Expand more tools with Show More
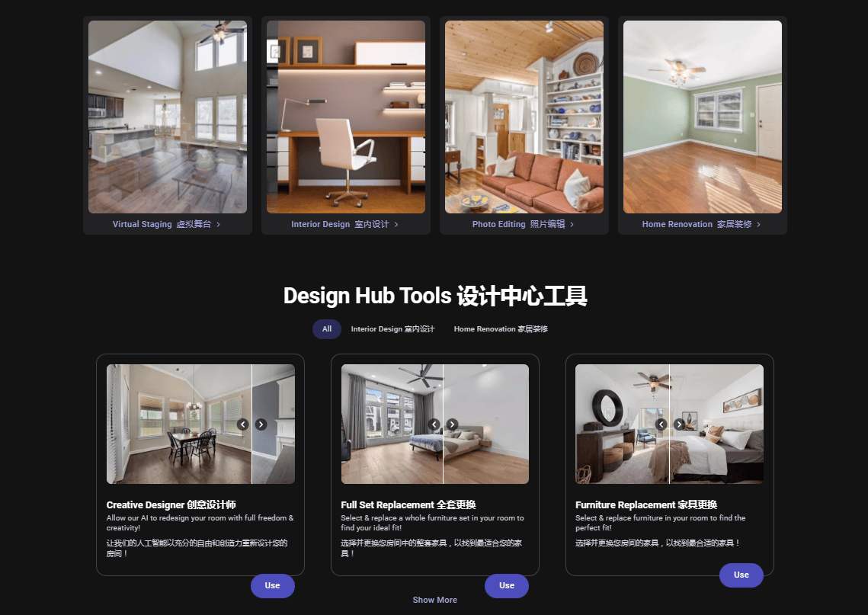This screenshot has height=615, width=868. [434, 600]
